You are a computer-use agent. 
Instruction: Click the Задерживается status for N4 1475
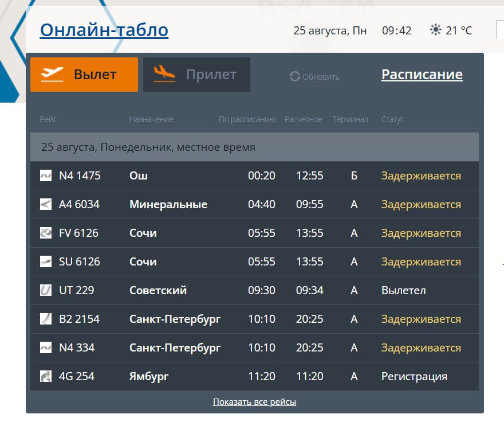(x=421, y=176)
